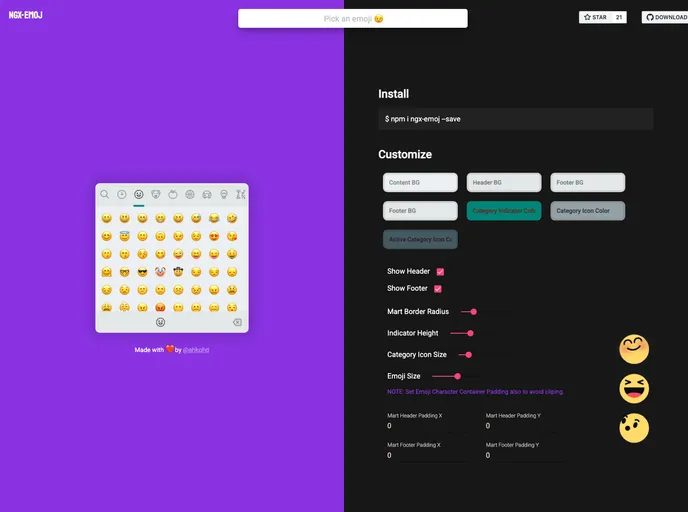Click the GitHub DOWNLOAD button

click(x=666, y=17)
